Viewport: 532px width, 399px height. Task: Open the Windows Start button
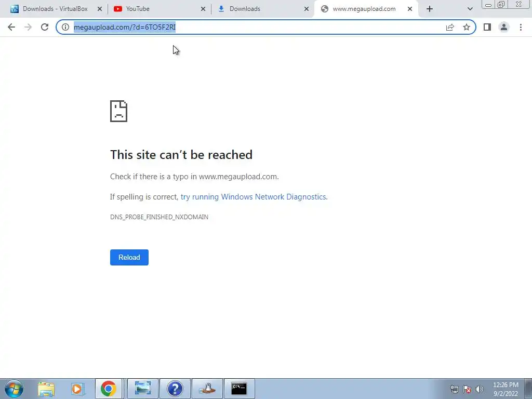coord(14,389)
